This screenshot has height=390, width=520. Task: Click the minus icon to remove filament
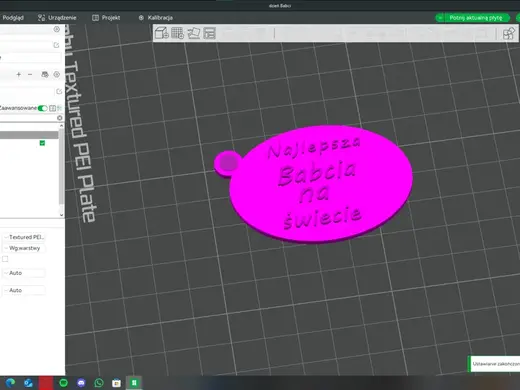click(x=30, y=74)
